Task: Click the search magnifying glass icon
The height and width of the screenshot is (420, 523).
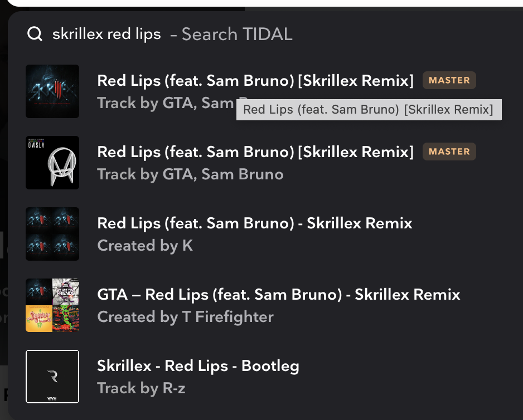Action: [35, 35]
